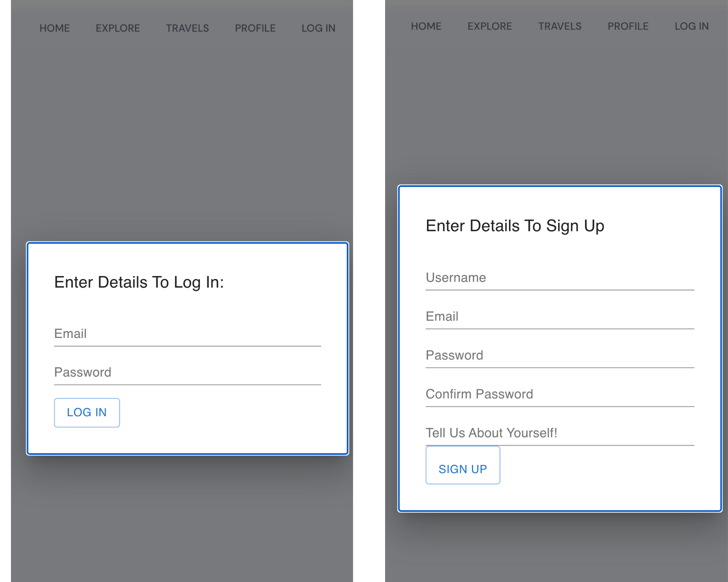Select TRAVELS in the right screen navbar
This screenshot has width=728, height=582.
(560, 26)
